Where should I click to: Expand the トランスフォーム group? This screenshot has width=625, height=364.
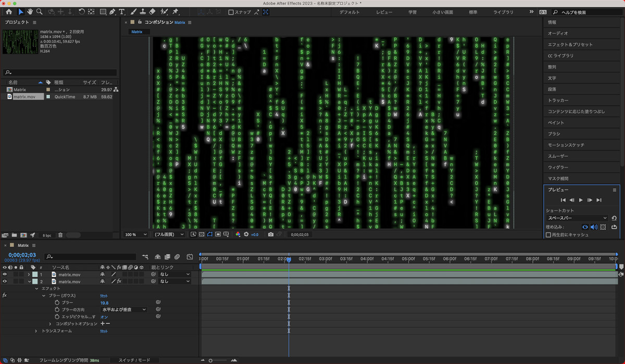[36, 331]
